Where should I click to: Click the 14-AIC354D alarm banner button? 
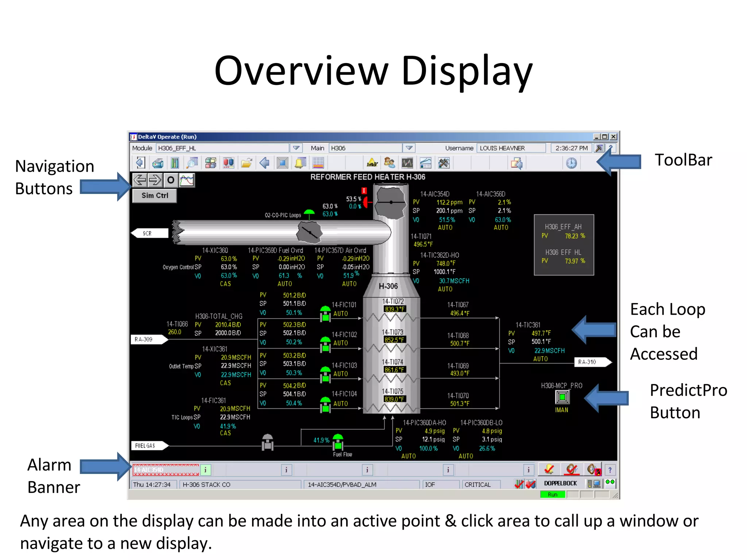coord(166,470)
